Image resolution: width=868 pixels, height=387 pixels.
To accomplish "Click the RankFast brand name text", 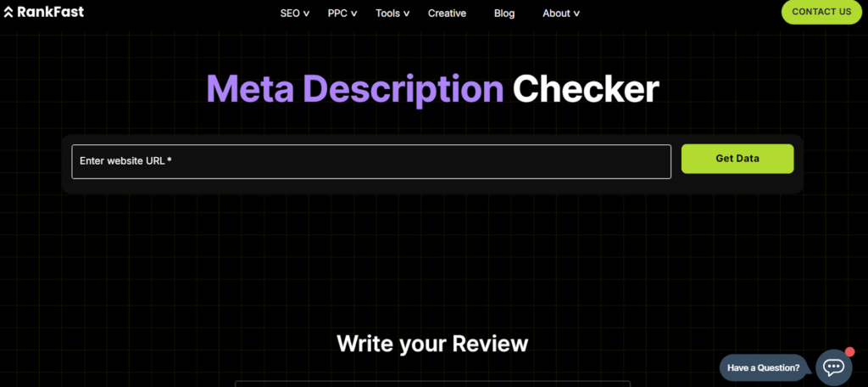I will tap(50, 13).
